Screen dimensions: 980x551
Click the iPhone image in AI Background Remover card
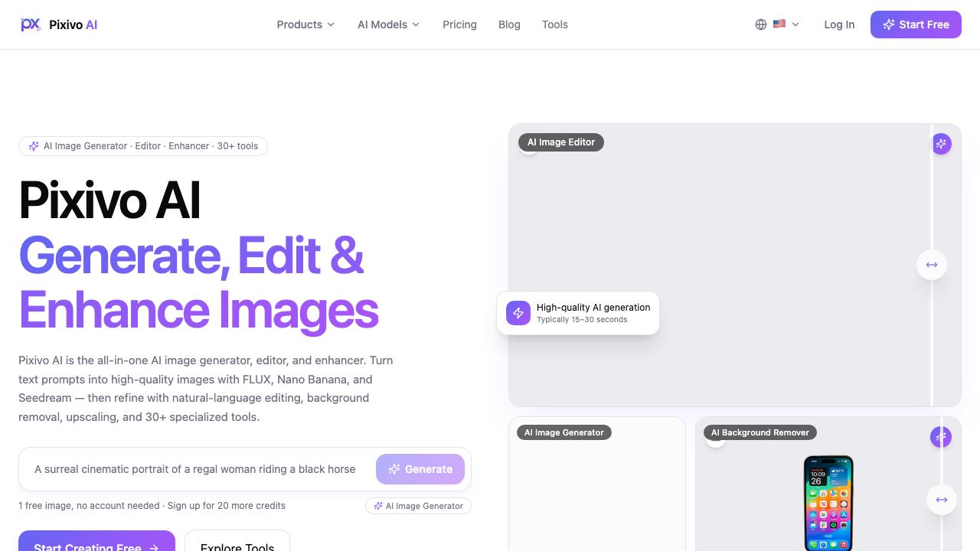(x=828, y=503)
